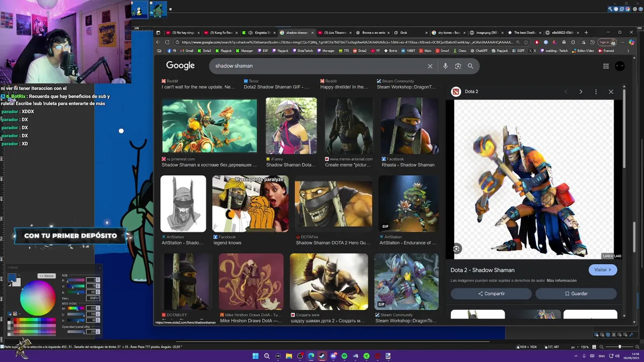Image resolution: width=644 pixels, height=362 pixels.
Task: Click the Compartir button
Action: (491, 294)
